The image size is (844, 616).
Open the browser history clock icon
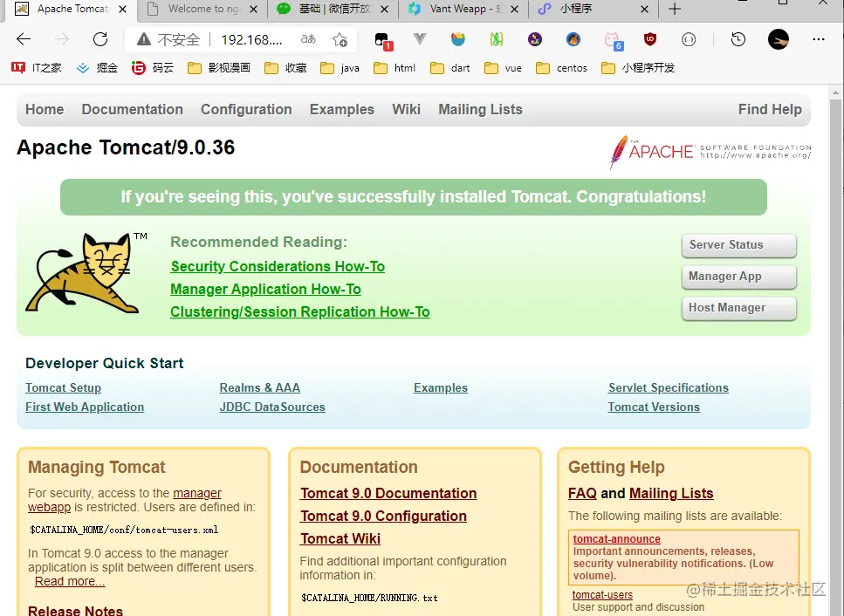(x=738, y=39)
